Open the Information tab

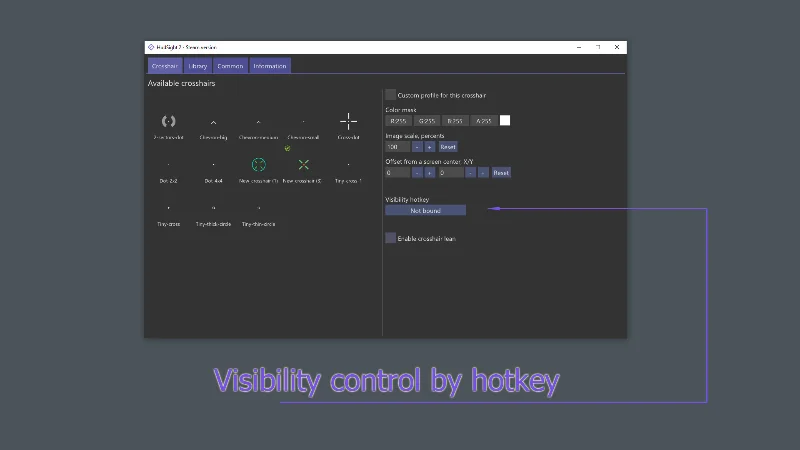click(x=270, y=66)
